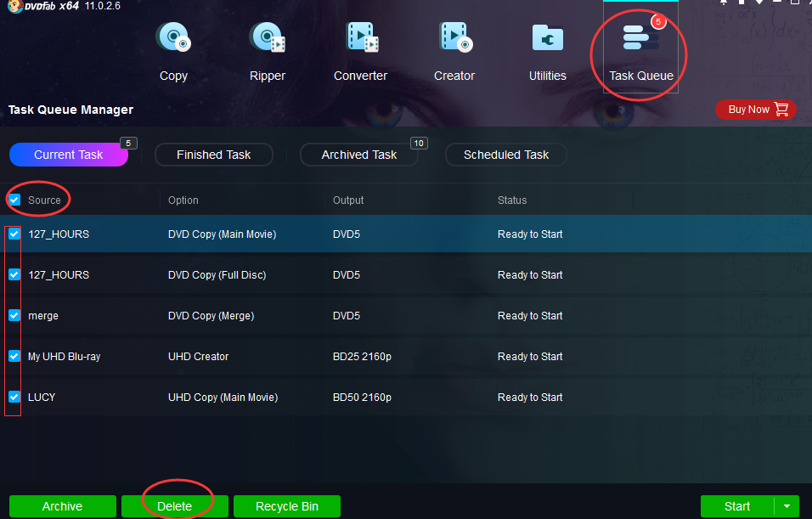The height and width of the screenshot is (519, 812).
Task: Open the Ripper module icon
Action: click(x=268, y=37)
